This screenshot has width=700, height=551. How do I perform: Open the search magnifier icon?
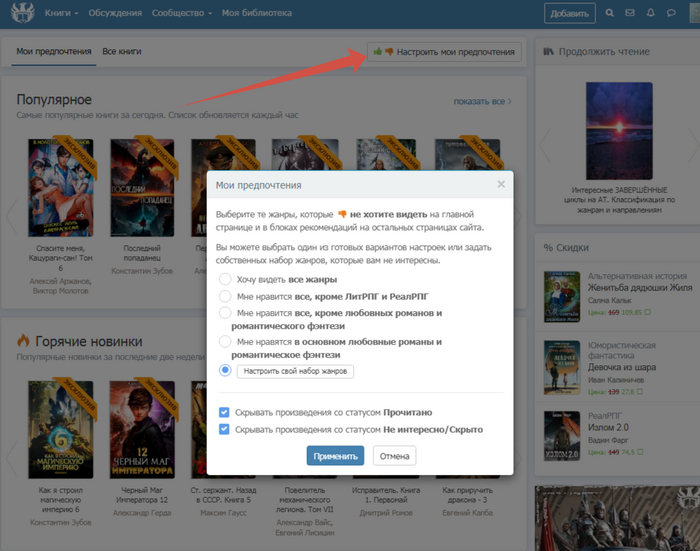(x=609, y=13)
